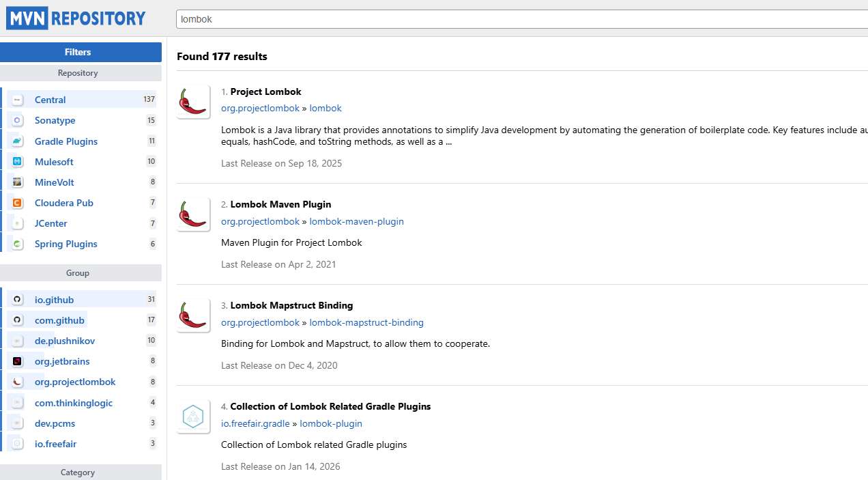Click the com.thinkinglogic group icon
868x480 pixels.
coord(18,403)
